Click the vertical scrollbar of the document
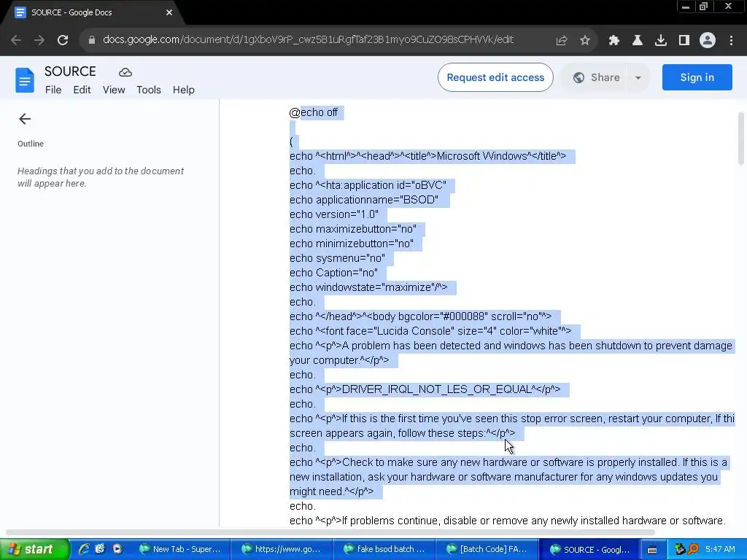The image size is (747, 560). point(740,138)
